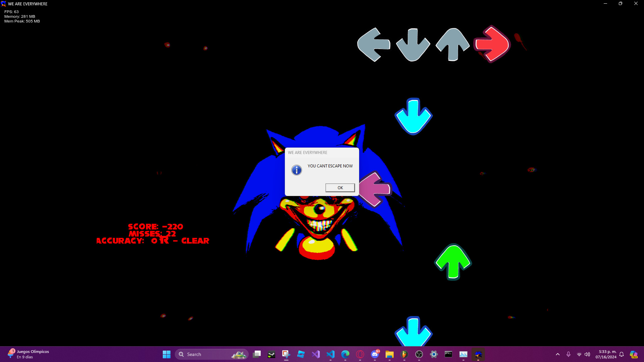Open the volume control in the tray

(x=587, y=354)
